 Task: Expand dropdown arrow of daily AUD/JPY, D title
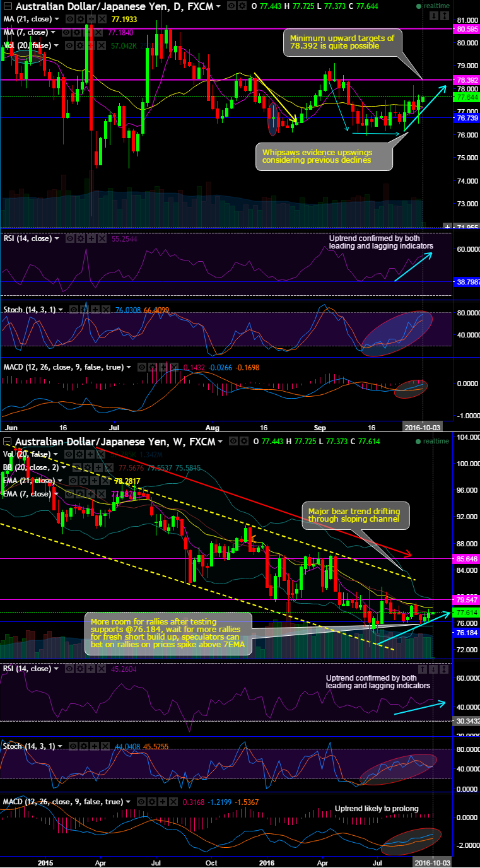(x=219, y=6)
